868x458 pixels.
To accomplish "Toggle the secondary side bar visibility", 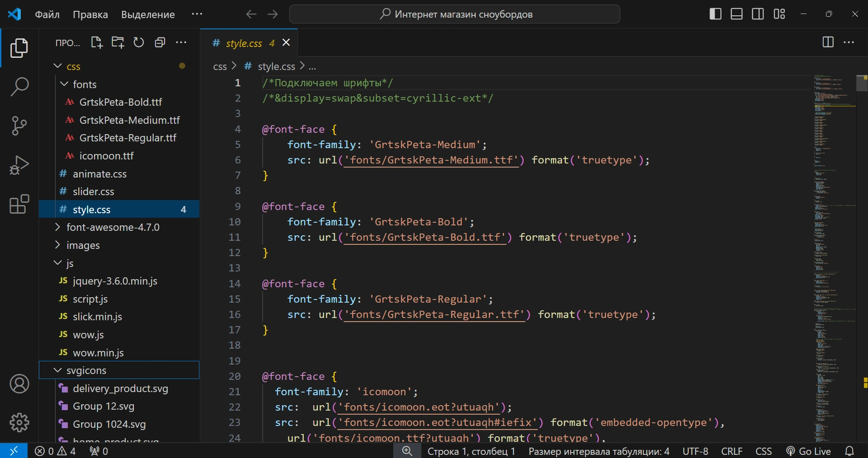I will pyautogui.click(x=758, y=14).
